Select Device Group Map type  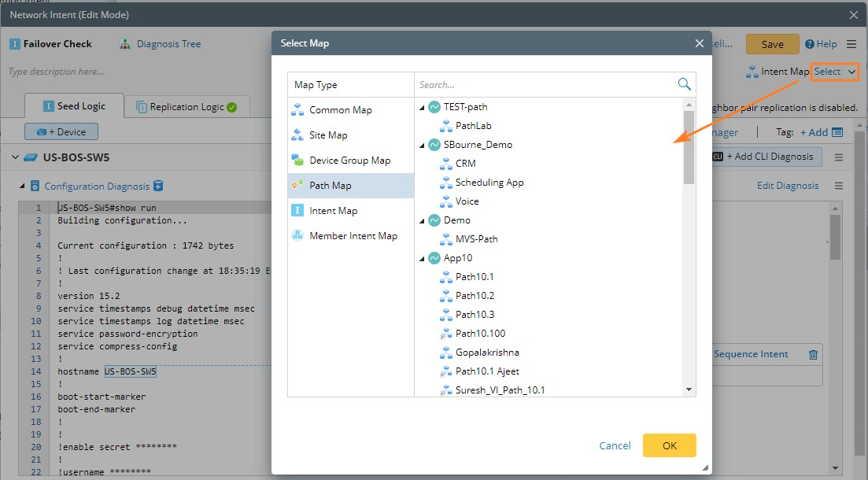[349, 161]
